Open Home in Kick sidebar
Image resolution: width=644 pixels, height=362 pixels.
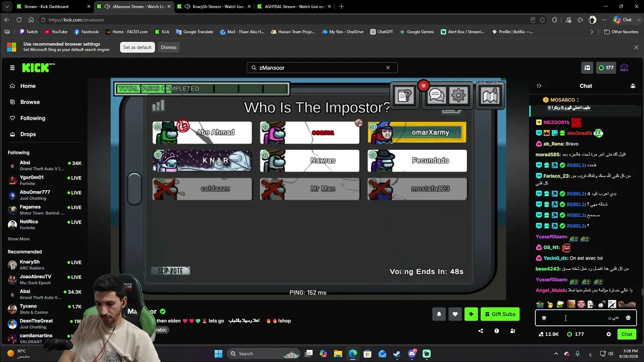28,86
